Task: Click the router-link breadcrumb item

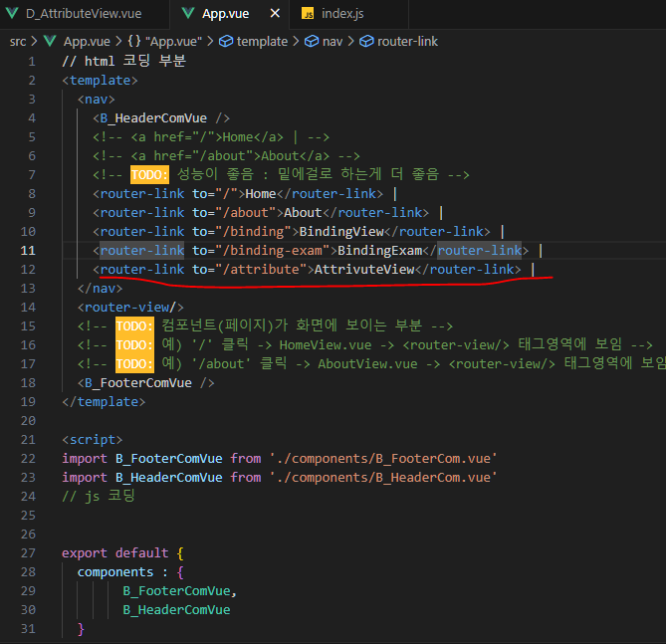Action: point(407,41)
